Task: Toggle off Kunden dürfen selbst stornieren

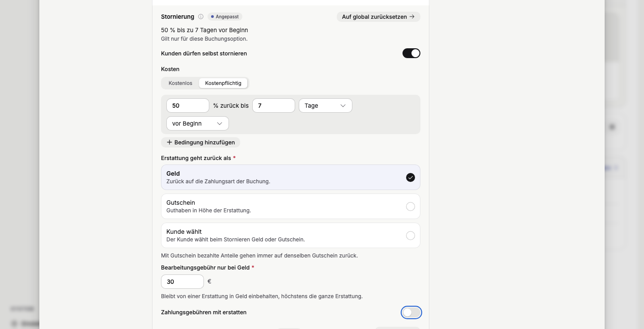Action: (411, 53)
